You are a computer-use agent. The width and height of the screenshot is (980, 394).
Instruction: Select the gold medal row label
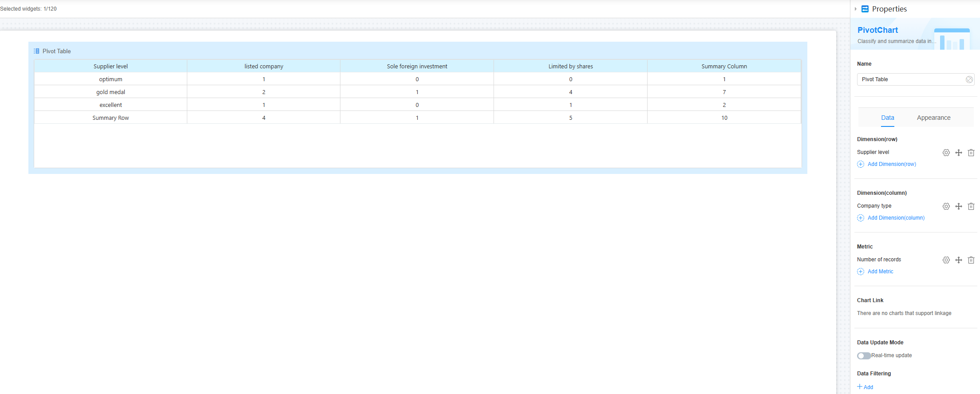pos(111,92)
